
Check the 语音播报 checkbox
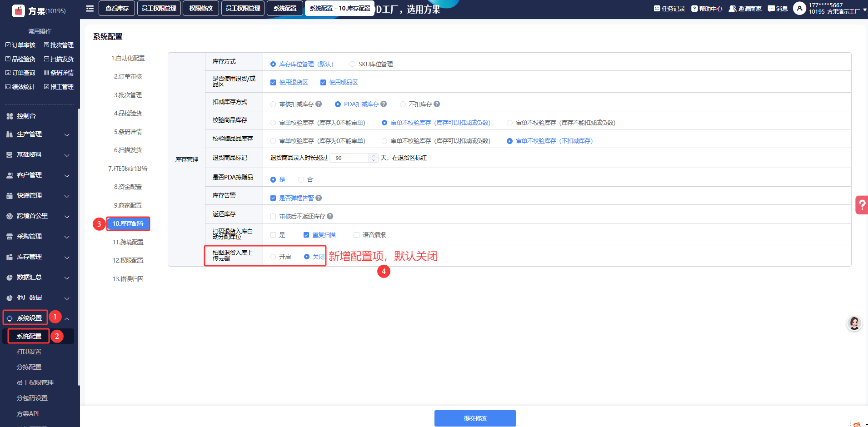[x=357, y=235]
